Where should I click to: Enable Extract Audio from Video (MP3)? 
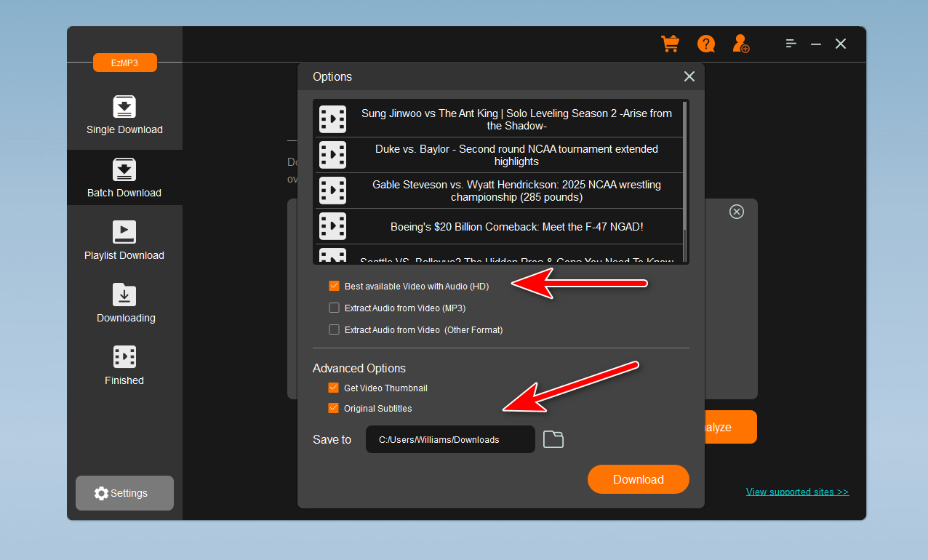[x=335, y=308]
